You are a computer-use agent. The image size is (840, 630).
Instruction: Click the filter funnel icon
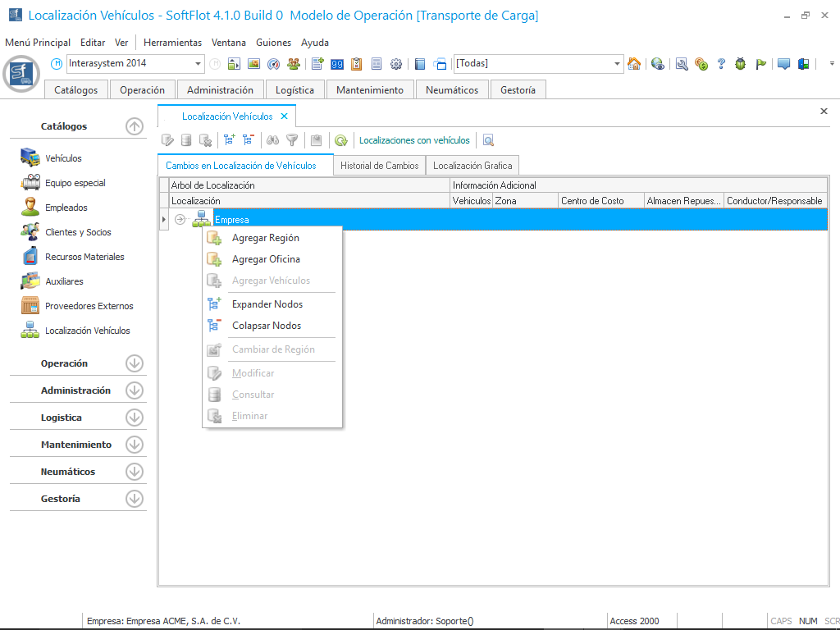point(292,140)
